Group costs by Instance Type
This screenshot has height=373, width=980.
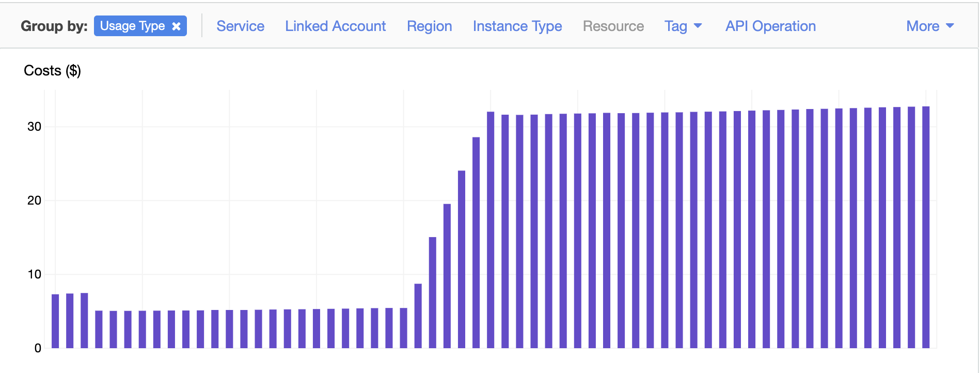517,26
